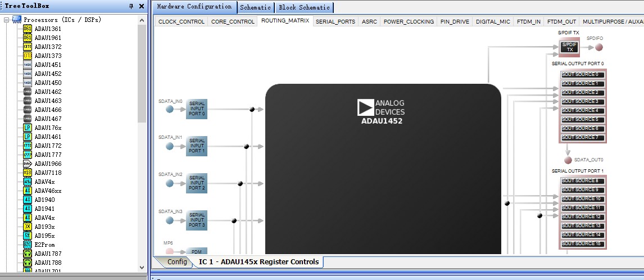Image resolution: width=644 pixels, height=280 pixels.
Task: Open the POWER_CLOCKING tab
Action: click(x=409, y=21)
